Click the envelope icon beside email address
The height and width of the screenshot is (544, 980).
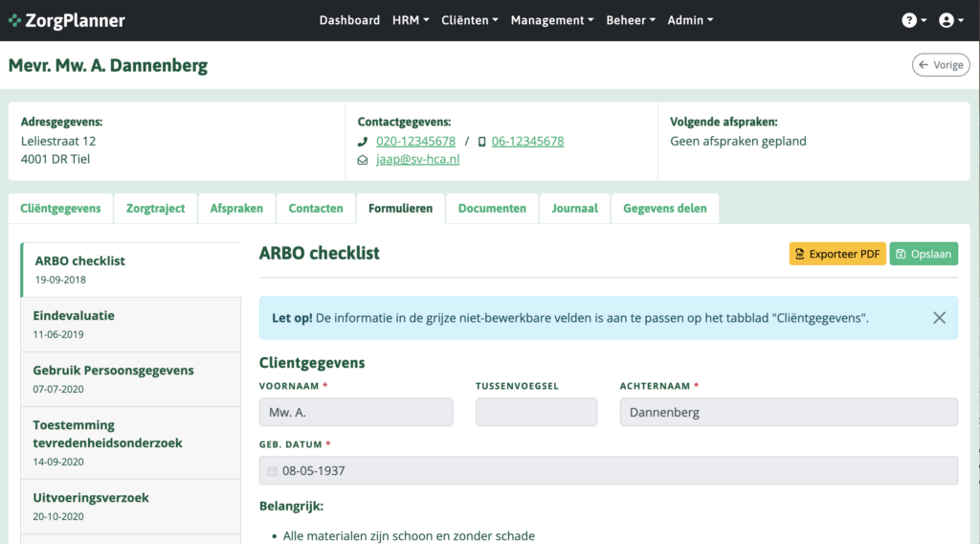(x=363, y=160)
